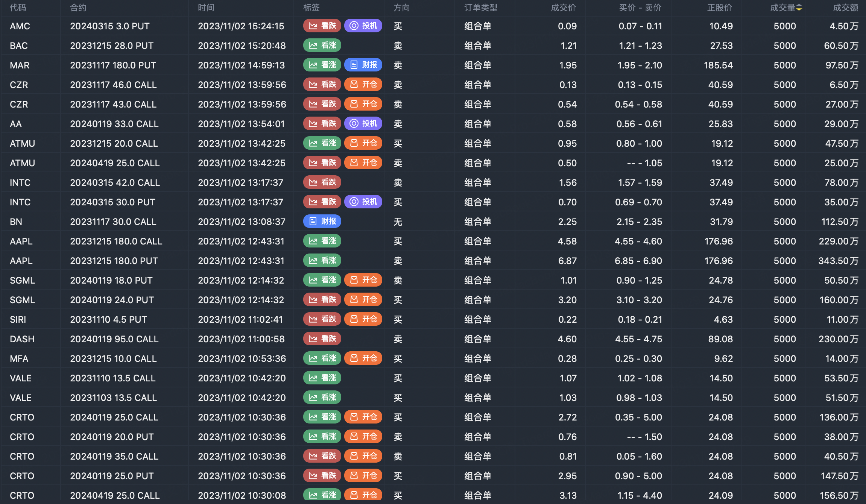Image resolution: width=866 pixels, height=504 pixels.
Task: Click the 方向 column header
Action: [x=402, y=8]
